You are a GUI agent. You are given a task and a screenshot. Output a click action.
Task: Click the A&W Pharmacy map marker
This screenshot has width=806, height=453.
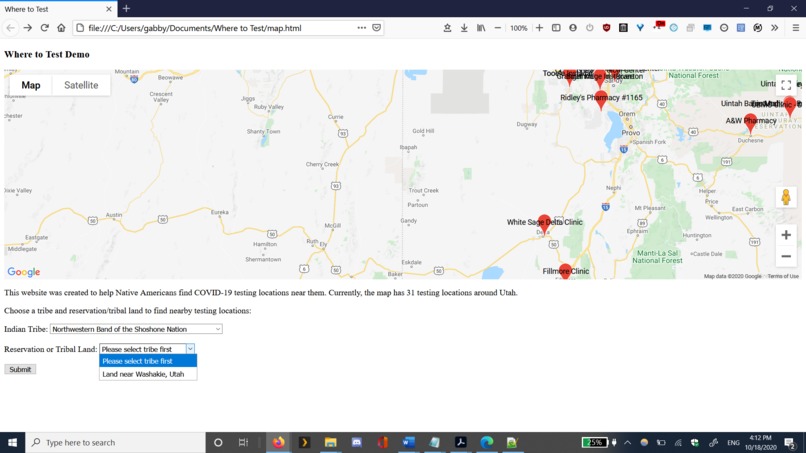pos(750,122)
